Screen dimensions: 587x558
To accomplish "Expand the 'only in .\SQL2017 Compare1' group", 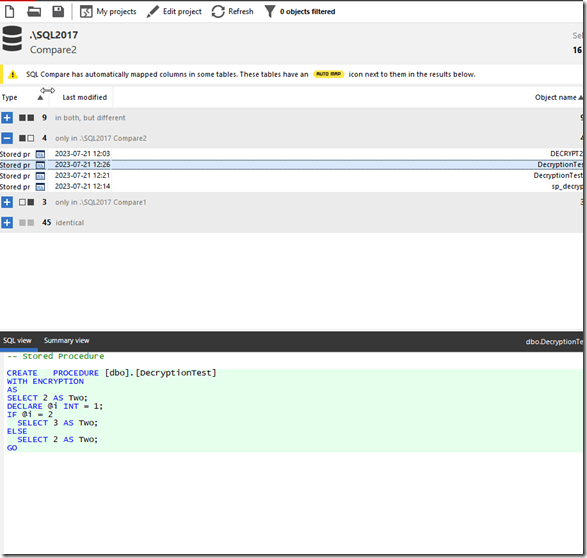I will [x=7, y=202].
